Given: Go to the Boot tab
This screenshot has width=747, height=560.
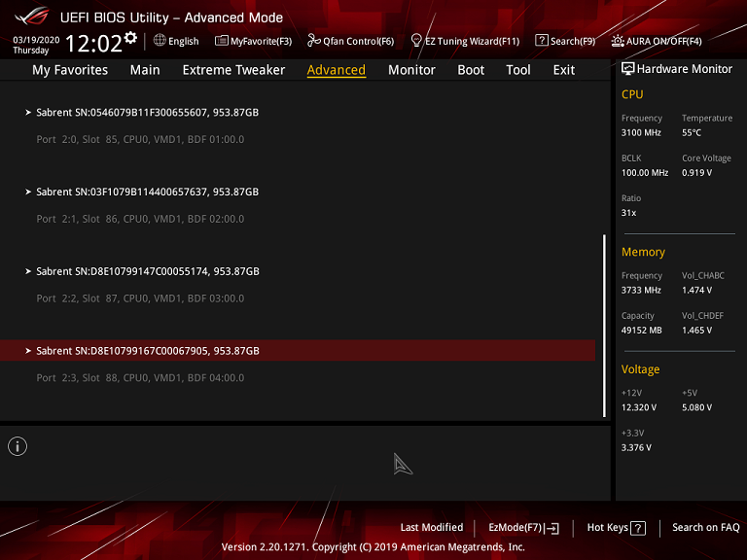Looking at the screenshot, I should [x=471, y=70].
